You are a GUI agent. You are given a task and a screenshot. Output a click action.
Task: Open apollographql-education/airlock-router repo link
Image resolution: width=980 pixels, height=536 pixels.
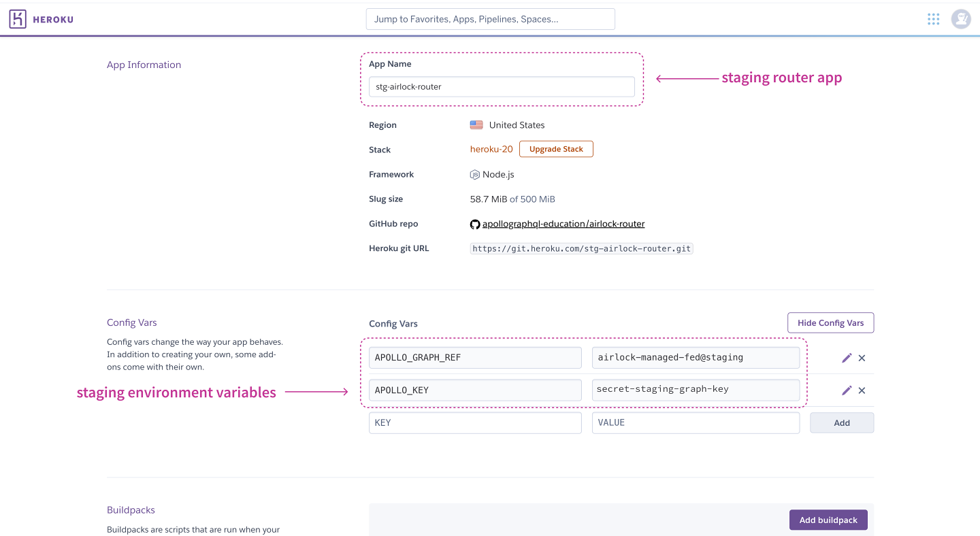pos(563,224)
